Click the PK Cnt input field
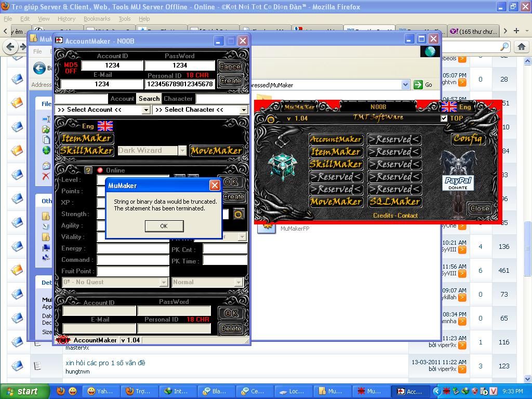The width and height of the screenshot is (532, 399). (225, 249)
